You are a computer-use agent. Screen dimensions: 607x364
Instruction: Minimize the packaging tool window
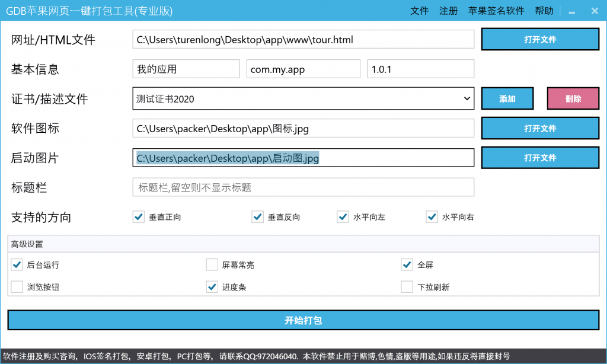pos(572,11)
